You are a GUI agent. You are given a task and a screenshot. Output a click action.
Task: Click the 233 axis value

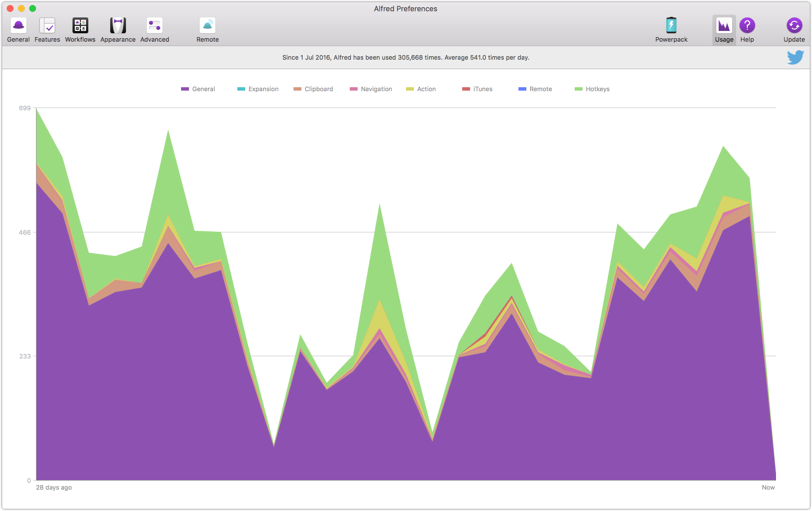[25, 356]
